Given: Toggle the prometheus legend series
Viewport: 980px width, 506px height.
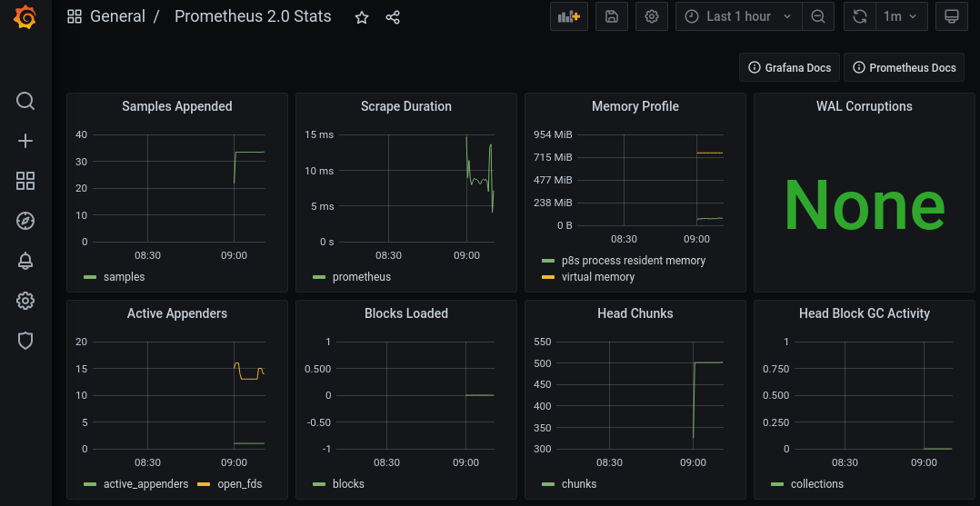Looking at the screenshot, I should [361, 277].
